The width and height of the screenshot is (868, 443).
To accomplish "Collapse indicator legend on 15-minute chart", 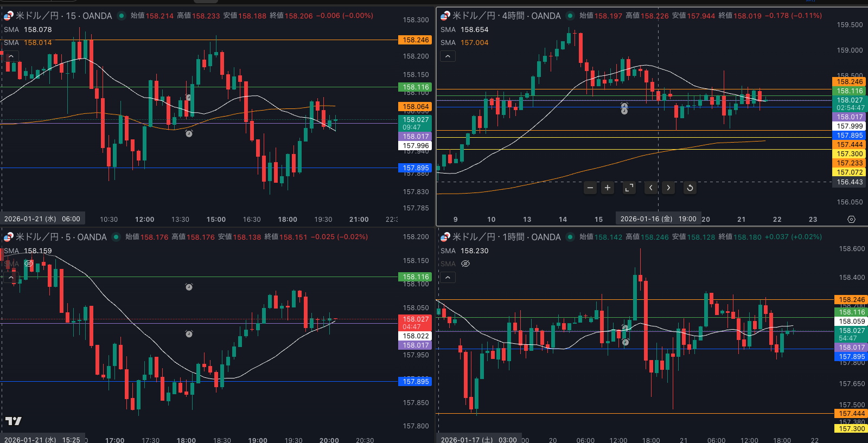I will (11, 56).
